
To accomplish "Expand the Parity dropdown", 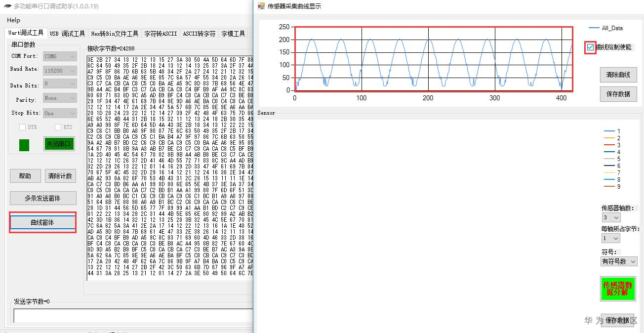I will (60, 98).
